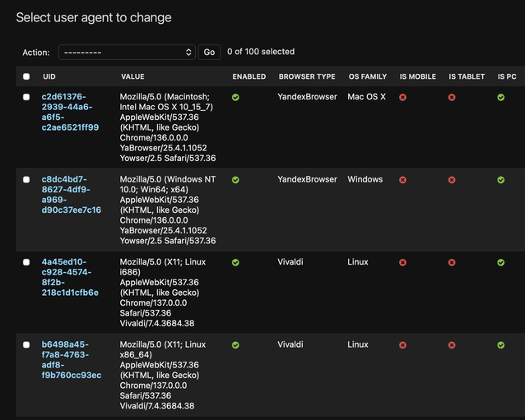Sort by the Enabled column header
Screen dimensions: 525x420
[x=249, y=76]
